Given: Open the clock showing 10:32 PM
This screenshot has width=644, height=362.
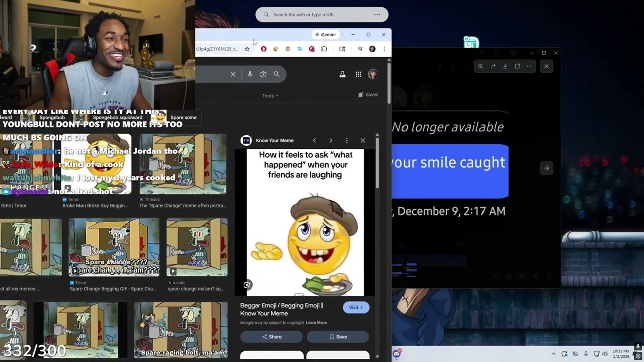Looking at the screenshot, I should 621,354.
